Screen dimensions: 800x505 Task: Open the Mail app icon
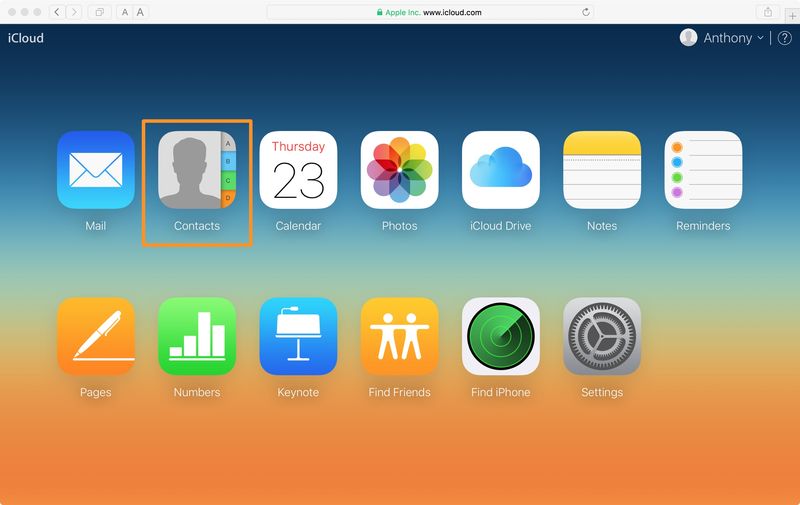(96, 170)
